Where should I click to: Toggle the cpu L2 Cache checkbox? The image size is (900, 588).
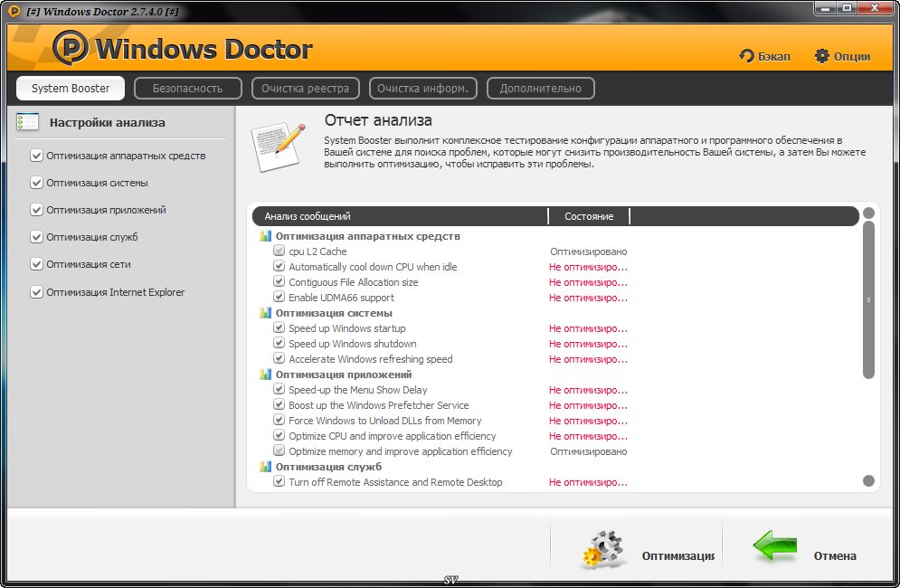coord(279,251)
